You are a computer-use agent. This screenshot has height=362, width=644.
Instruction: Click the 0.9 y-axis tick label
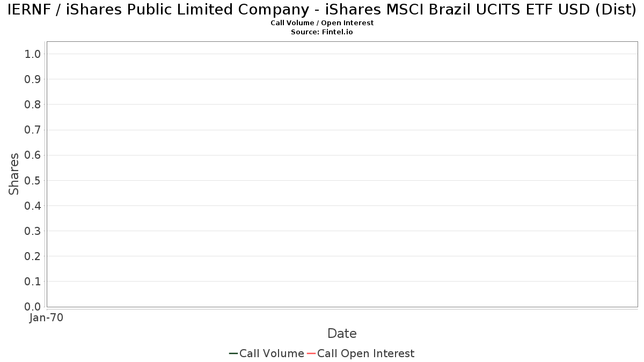point(33,79)
